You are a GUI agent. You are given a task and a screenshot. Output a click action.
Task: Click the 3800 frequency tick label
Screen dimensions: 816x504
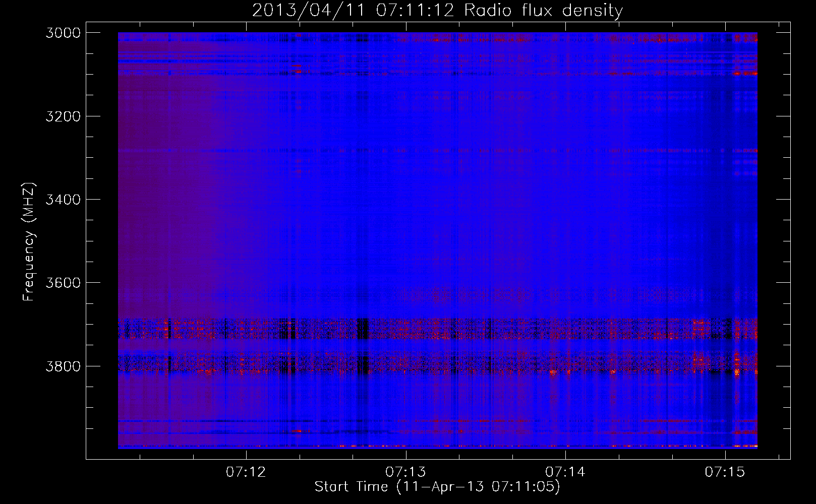(63, 366)
